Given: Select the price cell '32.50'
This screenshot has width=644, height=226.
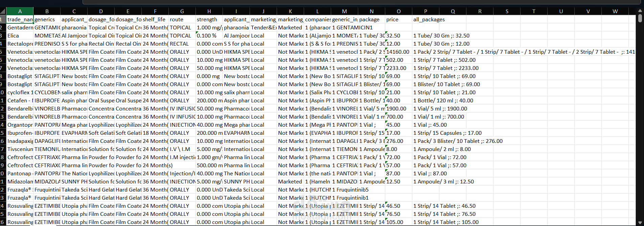Looking at the screenshot, I should 399,35.
